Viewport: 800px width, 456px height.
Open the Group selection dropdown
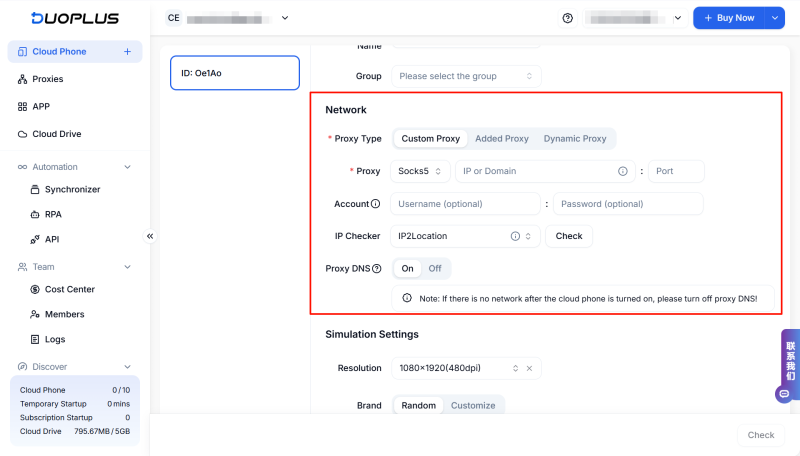coord(466,76)
